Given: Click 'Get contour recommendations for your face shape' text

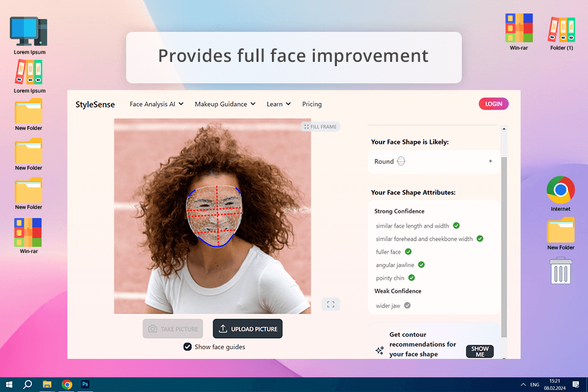Looking at the screenshot, I should [x=423, y=344].
